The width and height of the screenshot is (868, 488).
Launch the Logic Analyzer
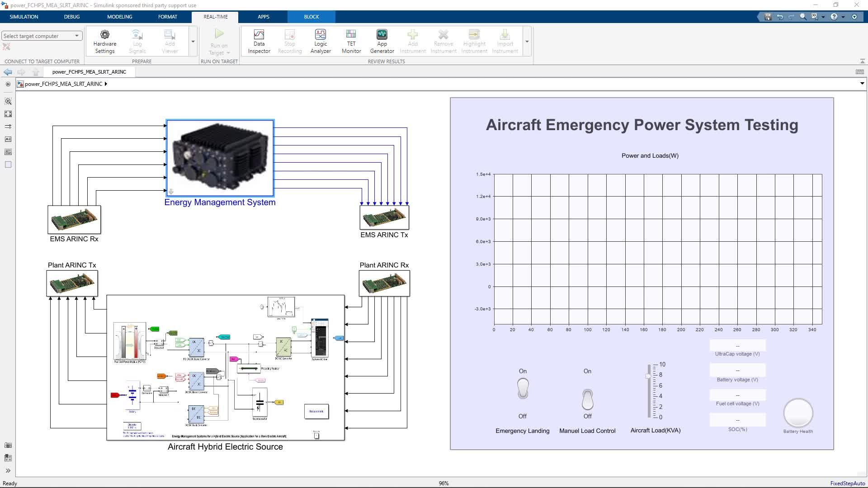[320, 41]
